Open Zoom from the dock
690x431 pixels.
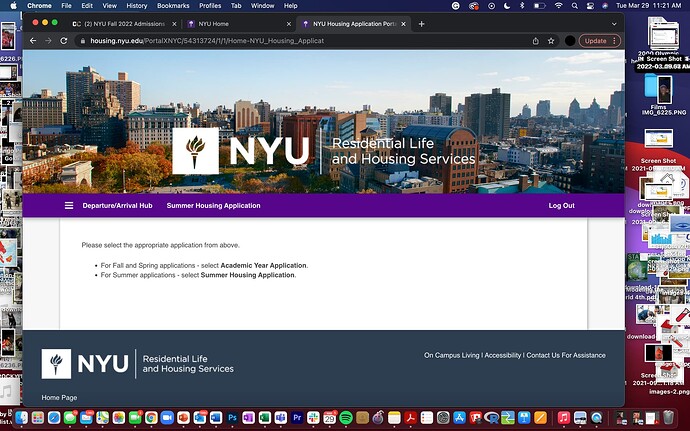pos(167,417)
